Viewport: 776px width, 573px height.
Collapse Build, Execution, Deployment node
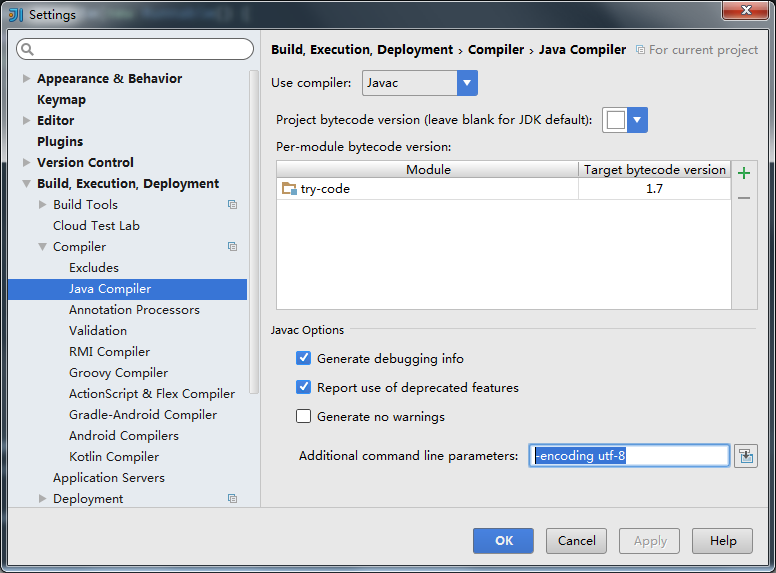point(27,184)
